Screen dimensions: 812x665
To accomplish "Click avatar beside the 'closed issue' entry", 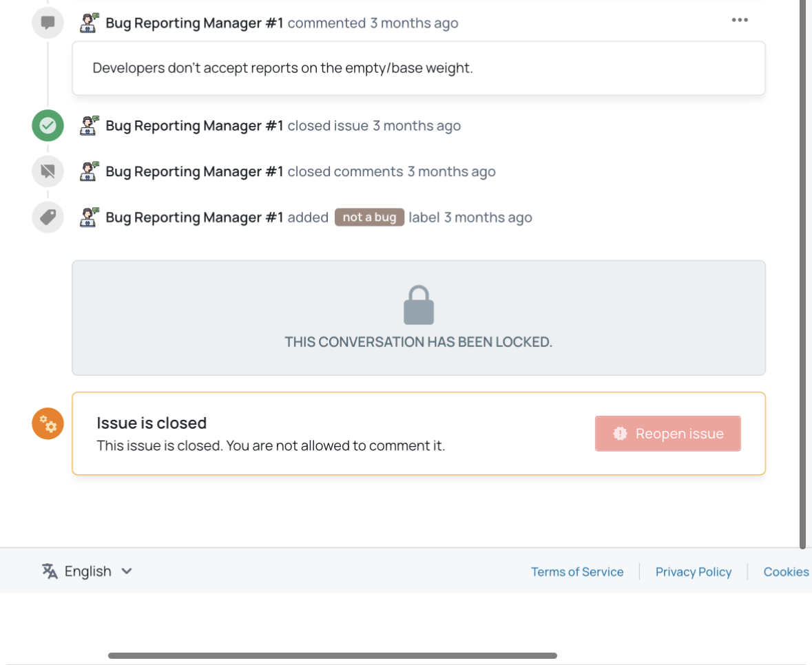I will tap(90, 126).
